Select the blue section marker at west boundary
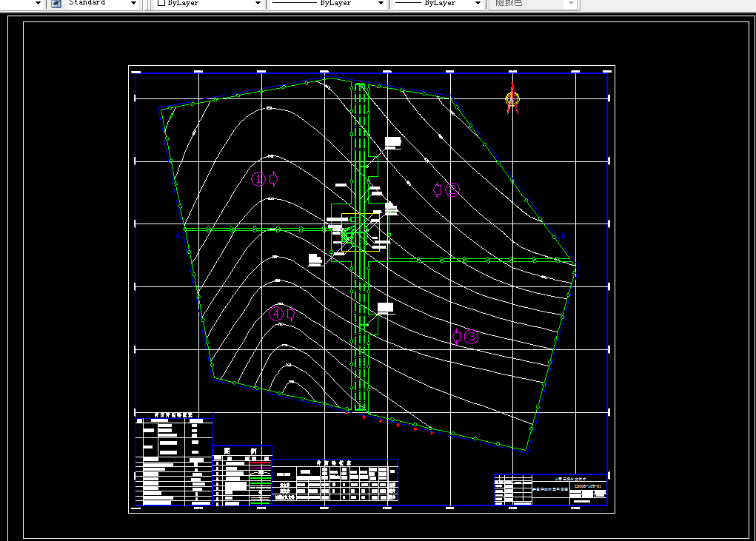Image resolution: width=756 pixels, height=541 pixels. tap(179, 235)
